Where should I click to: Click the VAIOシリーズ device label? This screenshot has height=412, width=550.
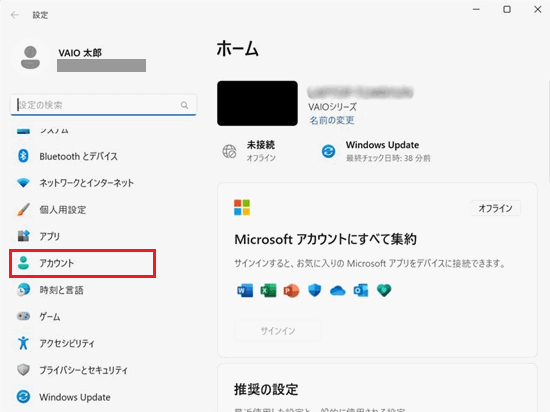333,107
